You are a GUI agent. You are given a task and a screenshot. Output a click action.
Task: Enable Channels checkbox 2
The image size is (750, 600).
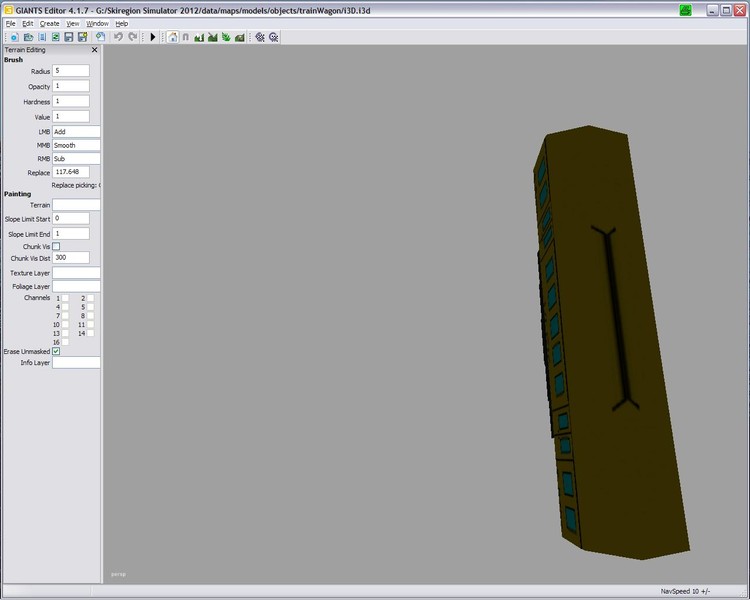[90, 298]
